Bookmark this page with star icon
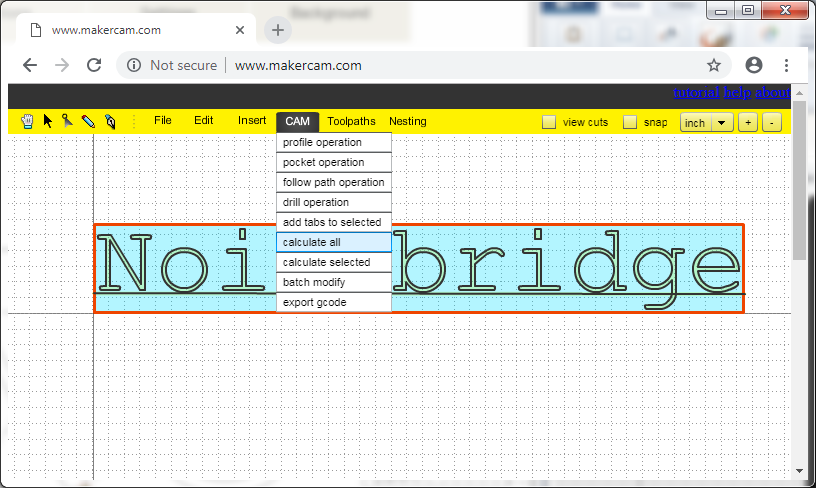This screenshot has height=488, width=818. click(714, 65)
